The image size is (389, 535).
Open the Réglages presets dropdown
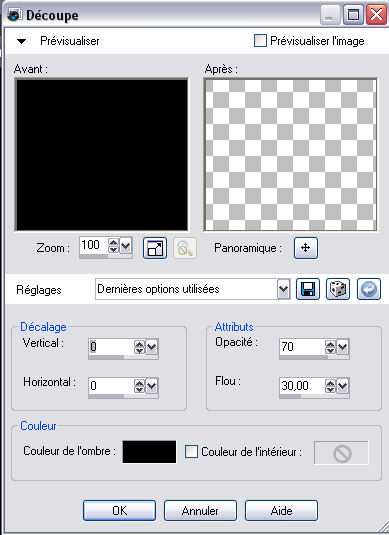tap(284, 289)
